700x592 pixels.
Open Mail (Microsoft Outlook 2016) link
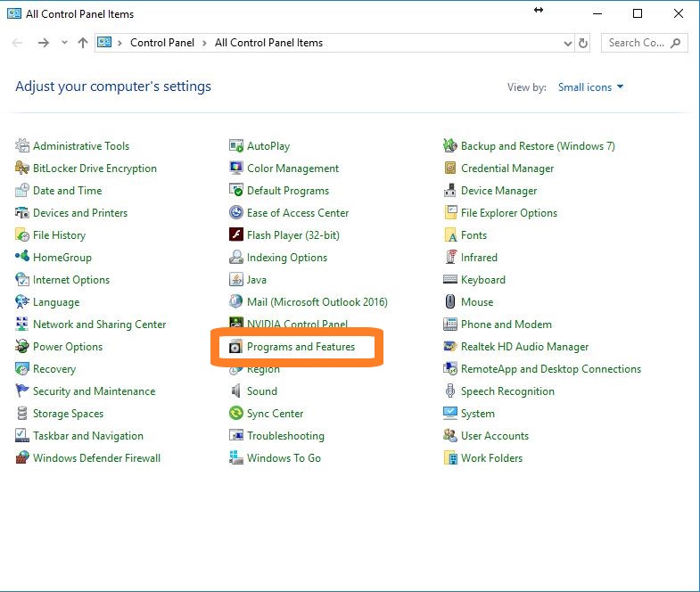(317, 302)
